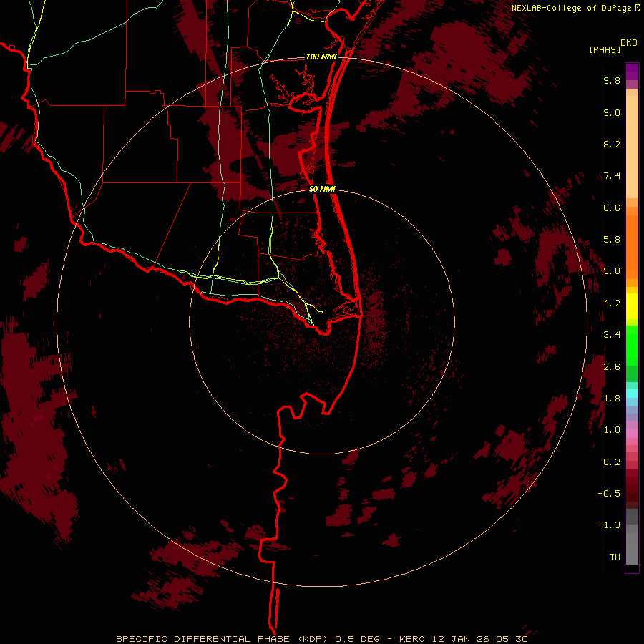Pick the purple band at the top of the color scale
The image size is (644, 644).
point(632,72)
